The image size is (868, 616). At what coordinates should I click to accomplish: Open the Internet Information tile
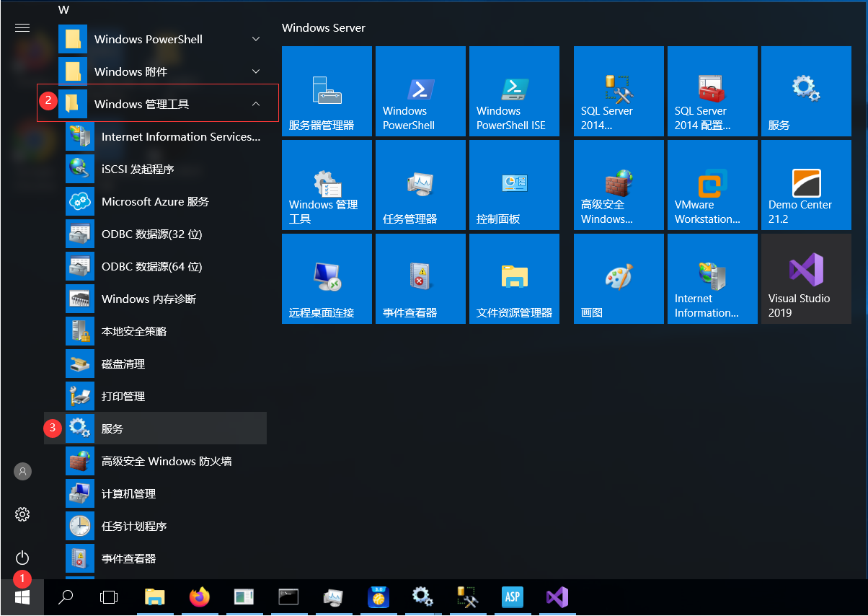pyautogui.click(x=712, y=278)
